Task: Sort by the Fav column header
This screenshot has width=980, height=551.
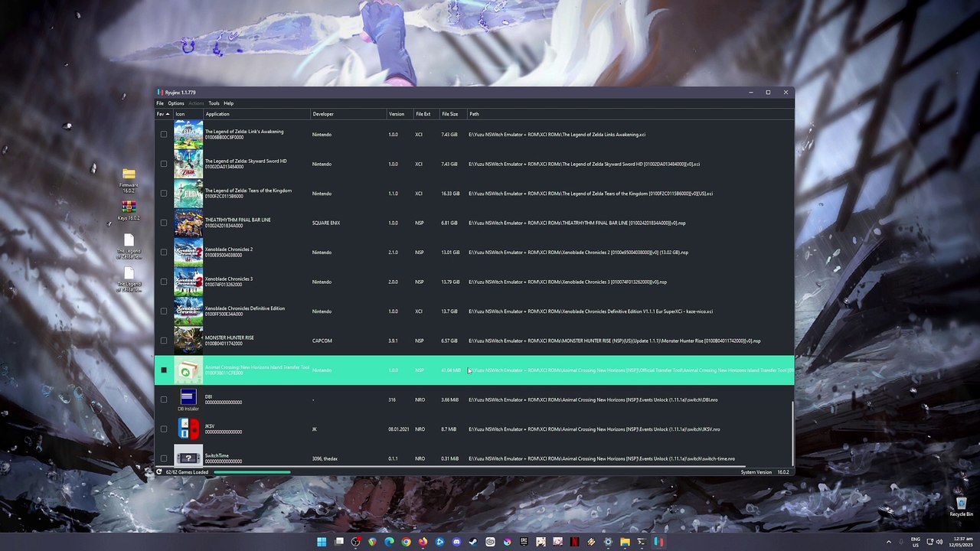Action: [x=163, y=114]
